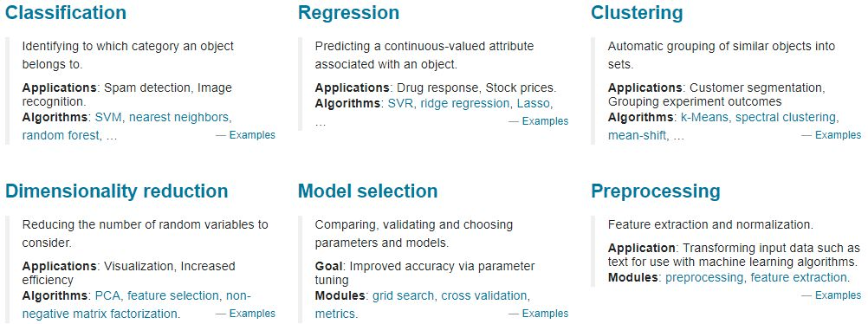This screenshot has width=868, height=324.
Task: Open the SVR algorithm link
Action: pos(400,104)
